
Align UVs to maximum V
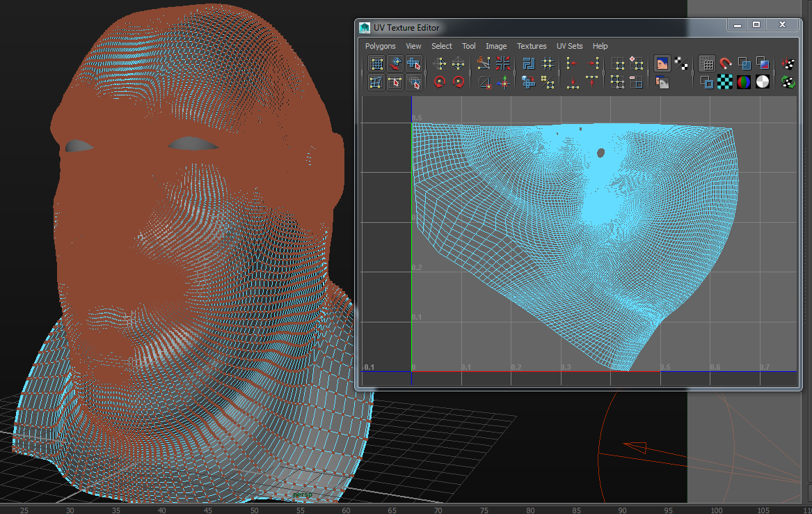pos(592,82)
